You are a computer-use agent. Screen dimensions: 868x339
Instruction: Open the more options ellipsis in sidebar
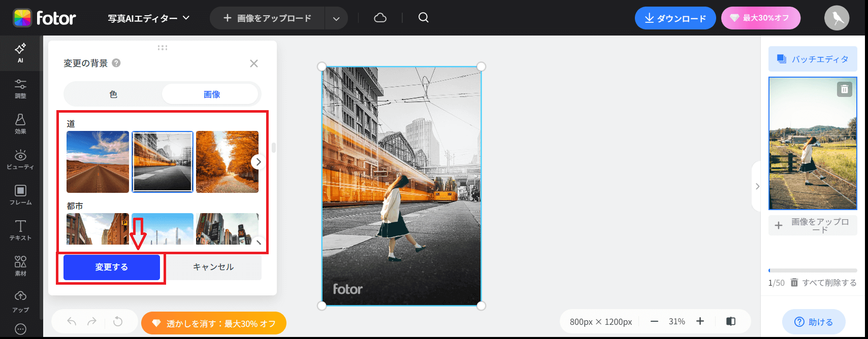20,329
